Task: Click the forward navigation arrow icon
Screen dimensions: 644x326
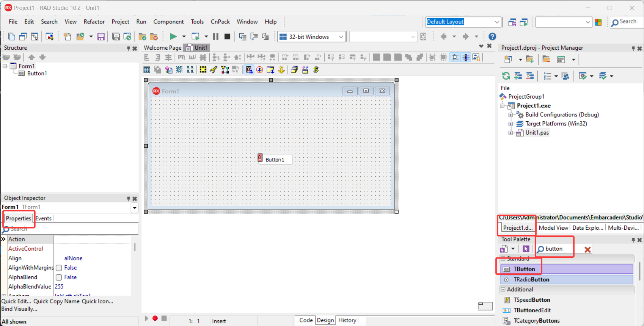Action: 466,36
